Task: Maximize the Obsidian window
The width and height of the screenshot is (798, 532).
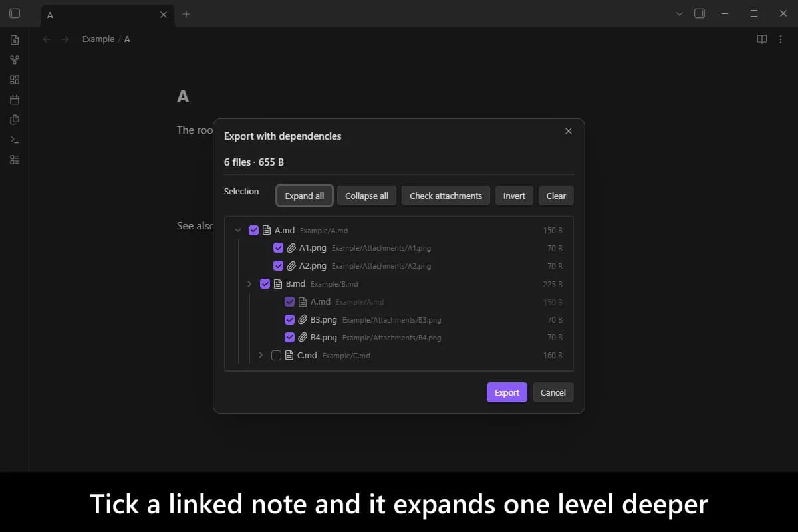Action: click(x=754, y=13)
